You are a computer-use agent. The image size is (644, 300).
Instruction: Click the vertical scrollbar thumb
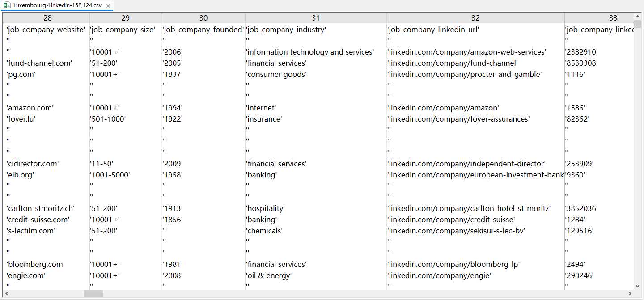tap(638, 24)
